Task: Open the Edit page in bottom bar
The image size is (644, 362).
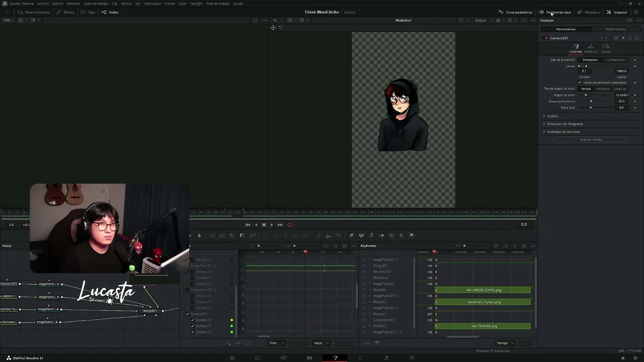Action: (309, 358)
